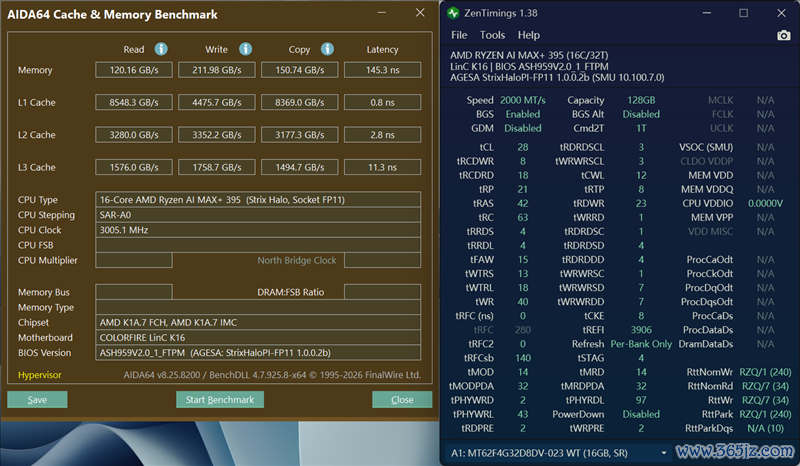This screenshot has width=800, height=466.
Task: Click the tRAS value 42
Action: click(x=522, y=203)
